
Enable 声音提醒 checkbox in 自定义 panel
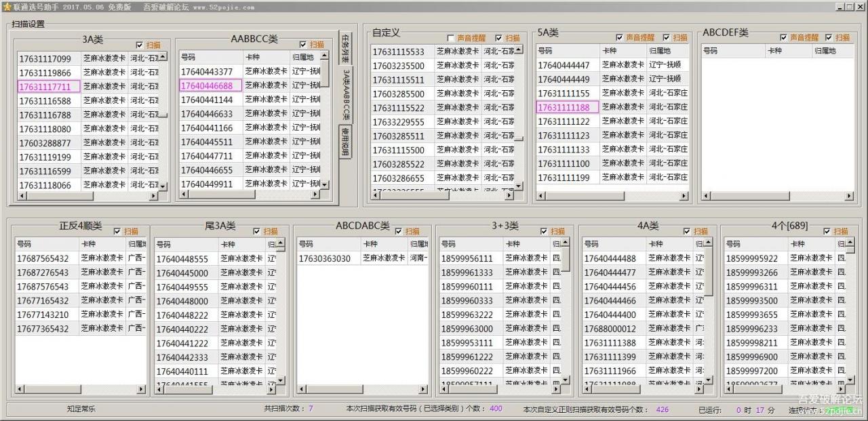pyautogui.click(x=451, y=38)
